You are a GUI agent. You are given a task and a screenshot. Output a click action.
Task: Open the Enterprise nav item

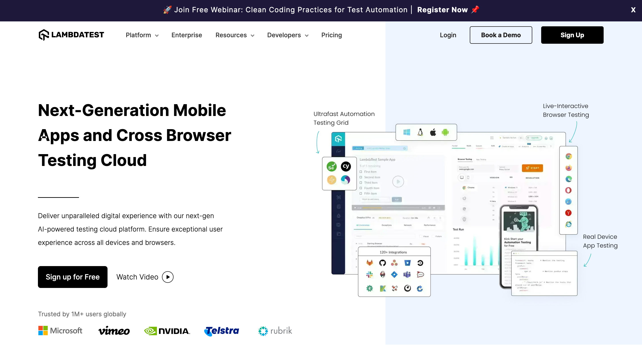pos(186,35)
